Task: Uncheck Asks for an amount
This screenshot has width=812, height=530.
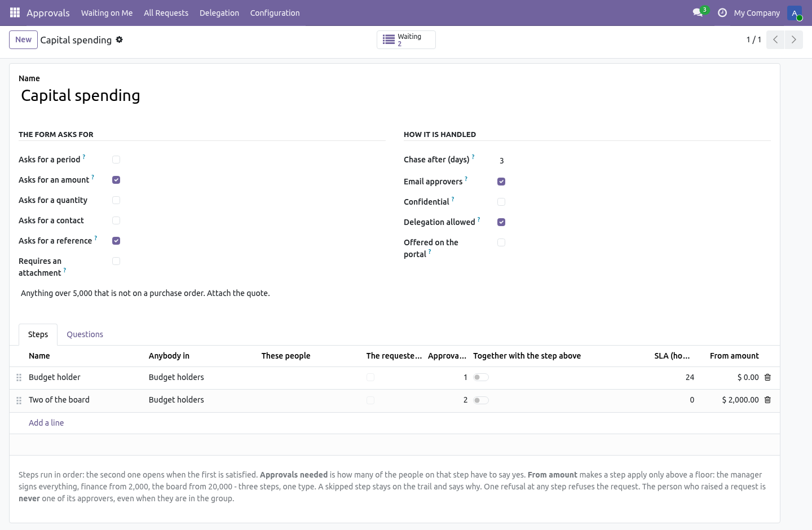Action: click(x=116, y=180)
